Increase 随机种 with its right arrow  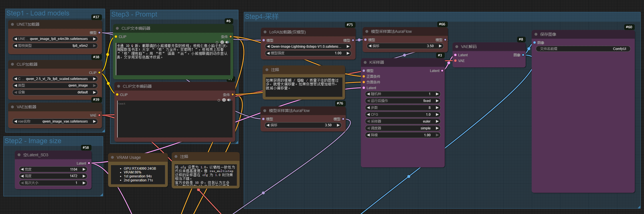tap(437, 94)
